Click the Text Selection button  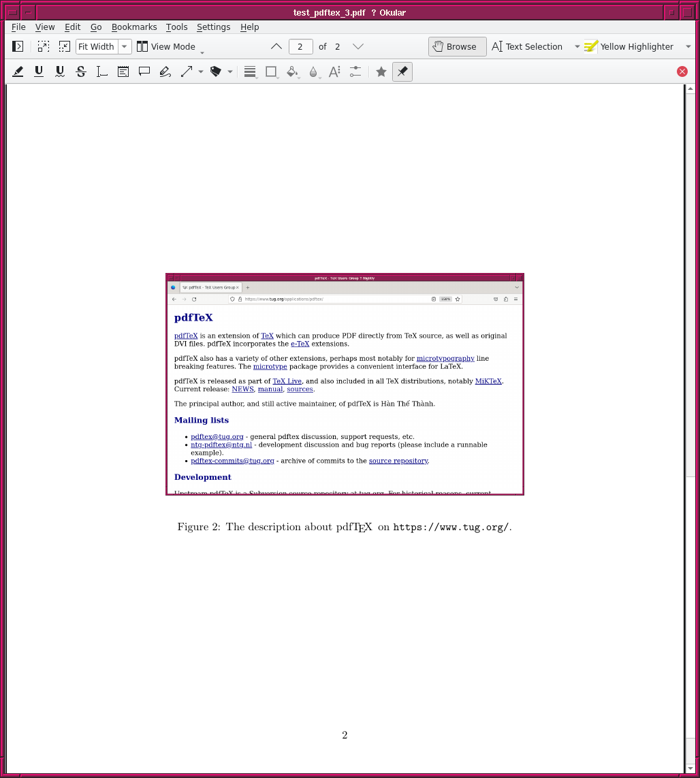tap(527, 46)
